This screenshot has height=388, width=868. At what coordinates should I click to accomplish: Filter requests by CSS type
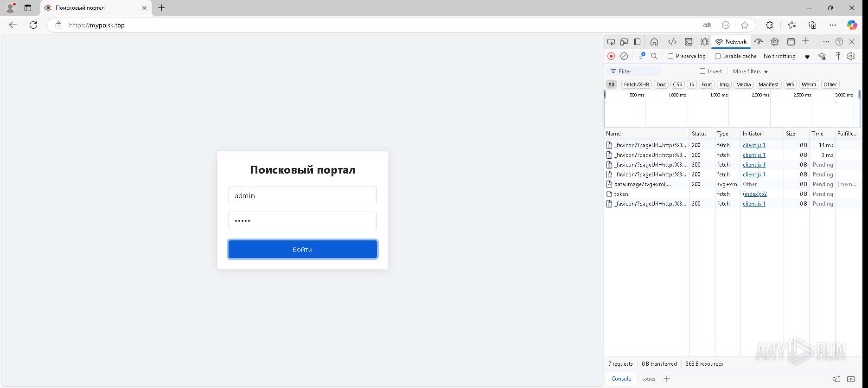point(677,84)
